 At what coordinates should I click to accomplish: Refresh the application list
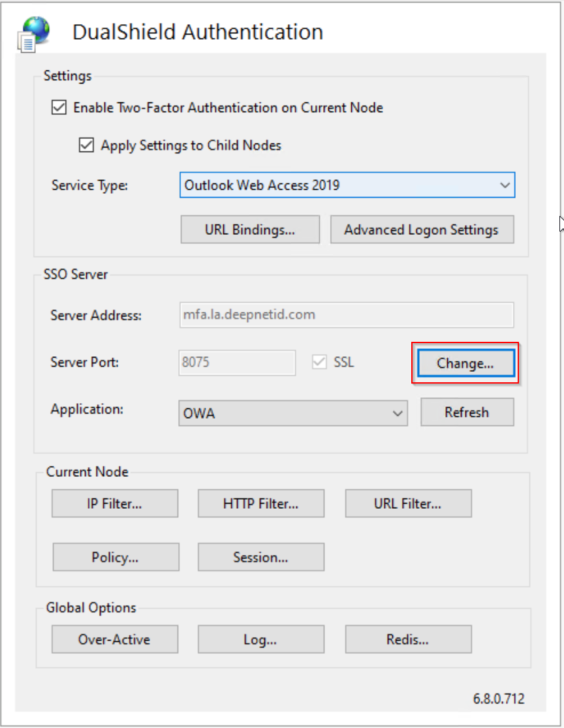[467, 412]
